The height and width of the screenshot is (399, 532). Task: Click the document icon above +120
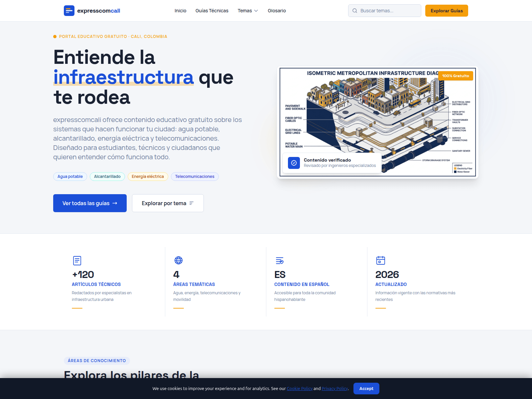pyautogui.click(x=77, y=260)
